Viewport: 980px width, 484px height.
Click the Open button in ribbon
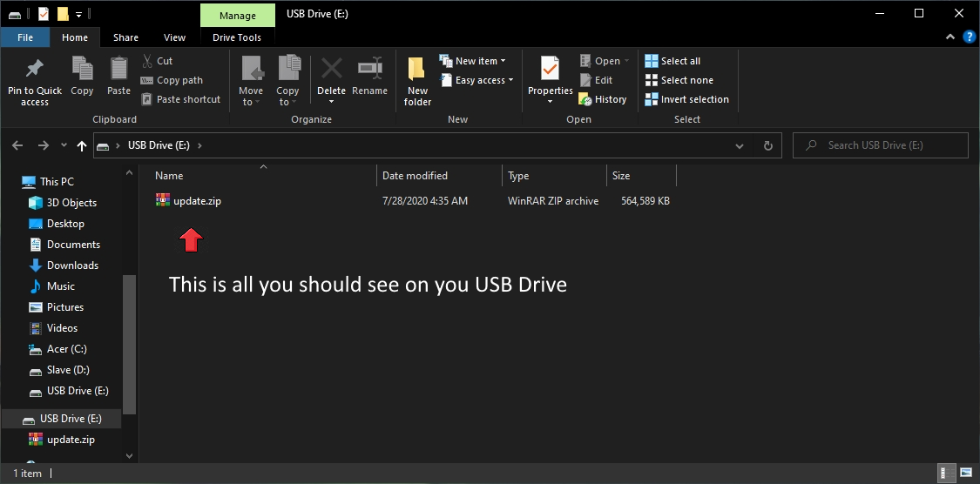604,61
